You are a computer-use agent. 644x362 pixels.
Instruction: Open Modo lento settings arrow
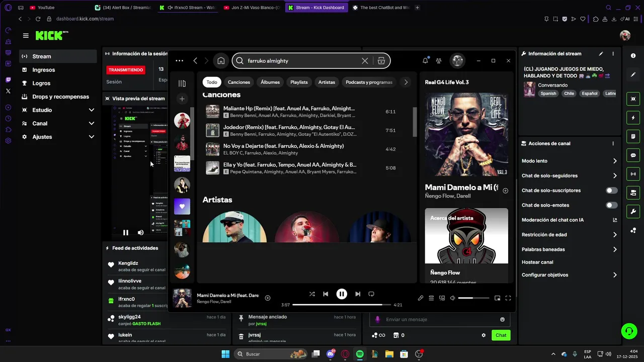click(615, 161)
